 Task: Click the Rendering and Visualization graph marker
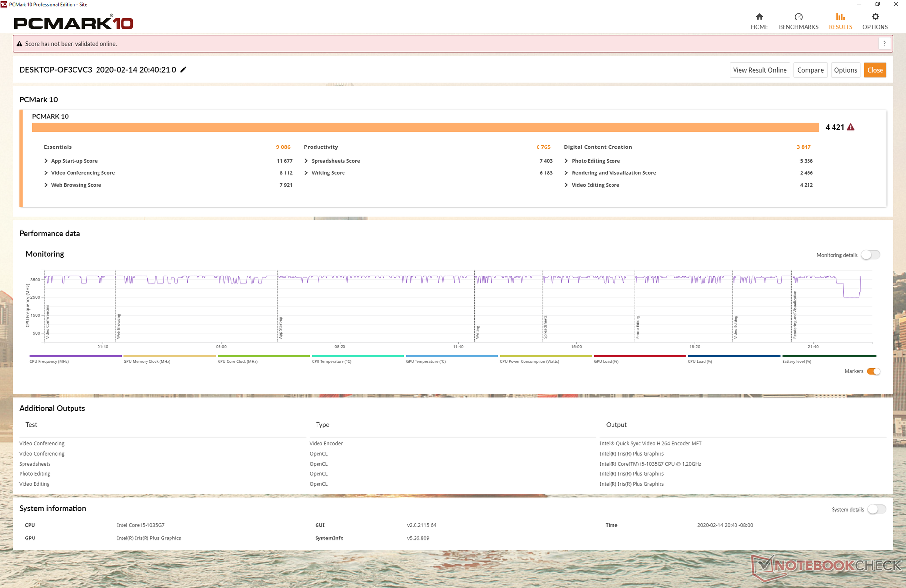(x=795, y=315)
